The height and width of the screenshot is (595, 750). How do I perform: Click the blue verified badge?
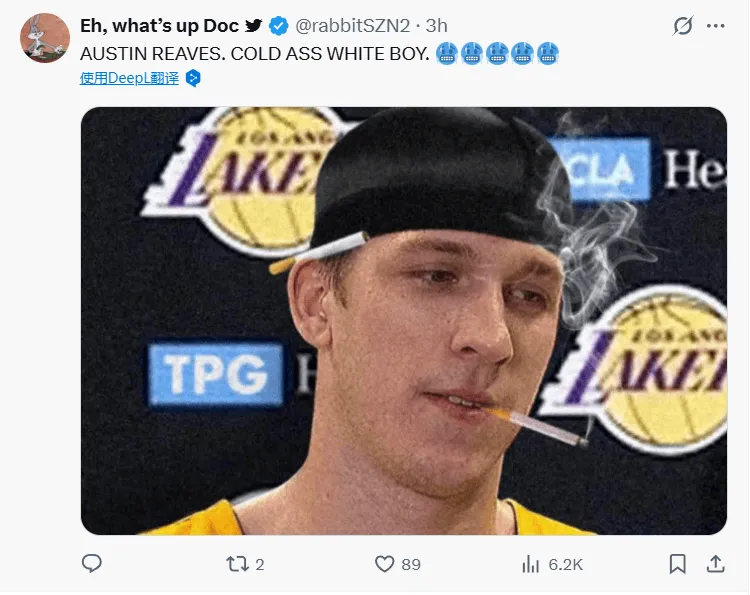279,26
